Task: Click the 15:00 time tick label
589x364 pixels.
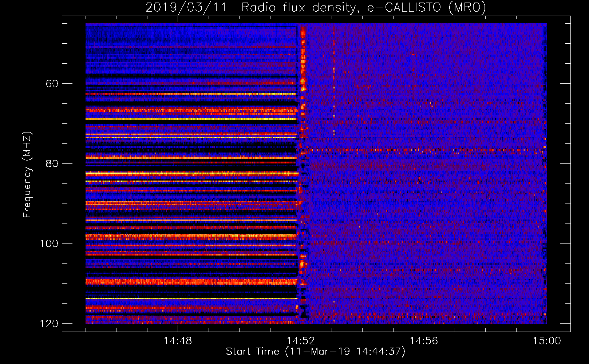Action: click(x=547, y=341)
